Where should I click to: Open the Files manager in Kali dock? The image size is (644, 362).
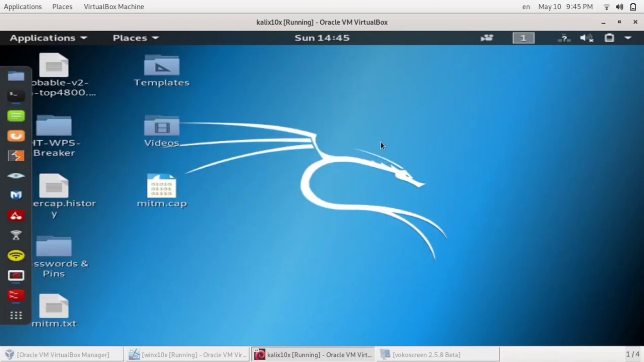[x=16, y=76]
